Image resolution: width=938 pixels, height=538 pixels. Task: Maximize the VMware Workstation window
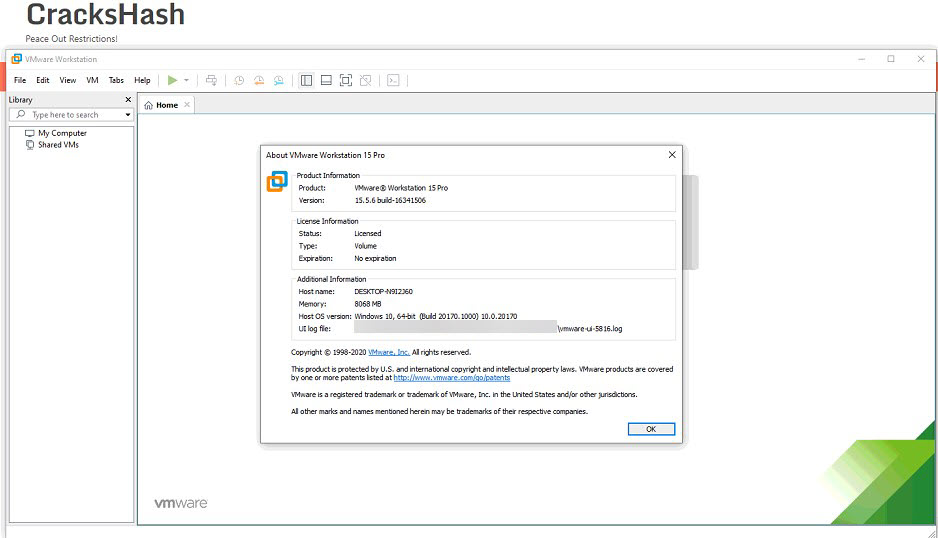891,59
